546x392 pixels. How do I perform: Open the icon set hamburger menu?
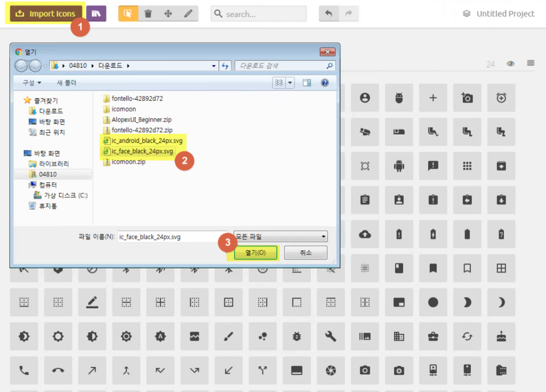tap(531, 63)
